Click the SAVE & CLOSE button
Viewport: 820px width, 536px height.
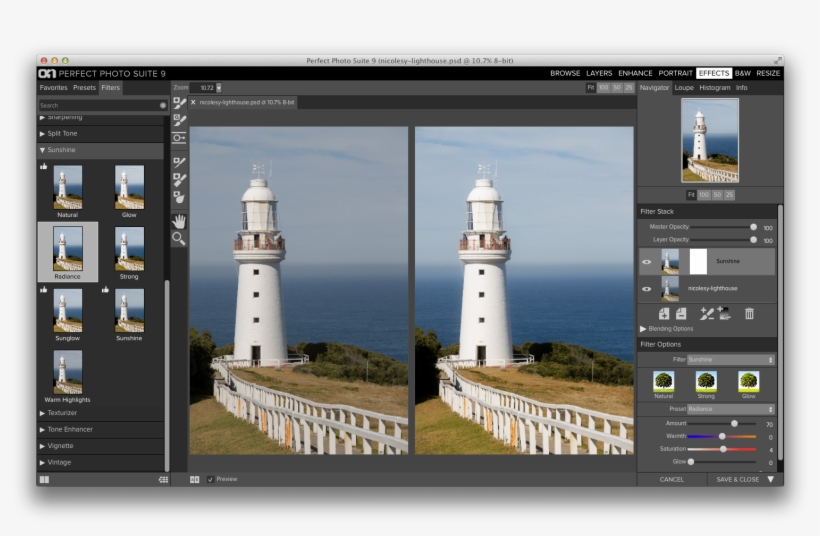click(737, 480)
